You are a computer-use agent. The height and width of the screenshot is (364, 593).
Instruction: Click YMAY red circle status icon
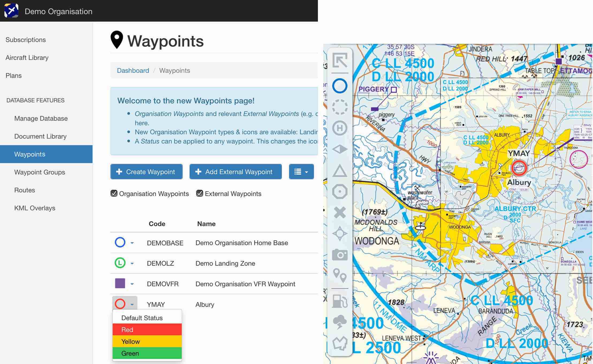point(120,304)
